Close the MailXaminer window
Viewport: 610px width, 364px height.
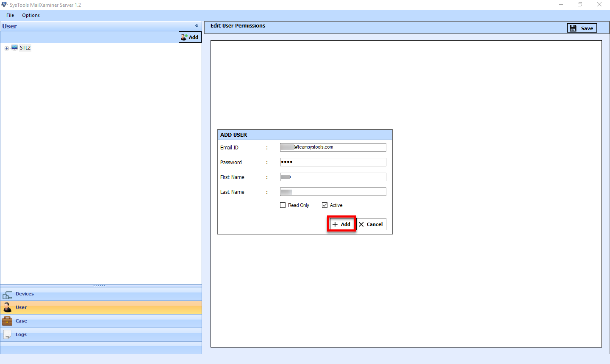pyautogui.click(x=599, y=5)
